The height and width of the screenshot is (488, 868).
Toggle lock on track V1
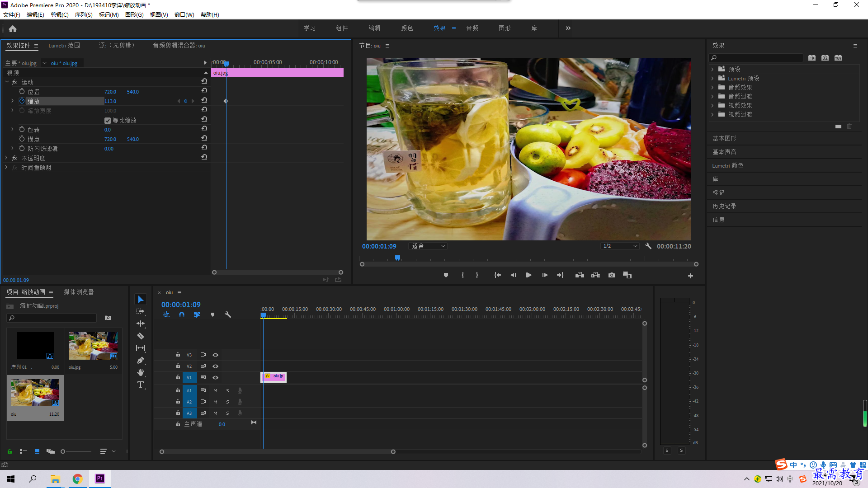[x=178, y=377]
